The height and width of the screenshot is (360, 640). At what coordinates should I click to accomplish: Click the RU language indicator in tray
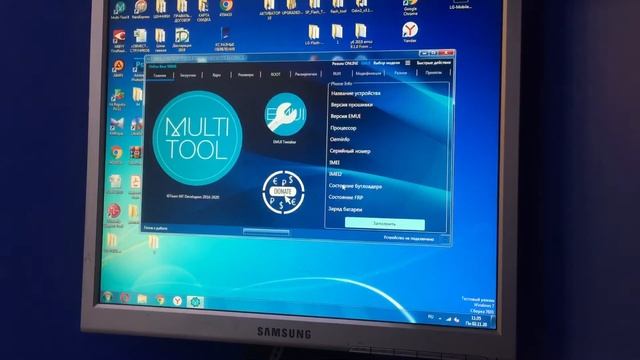coord(430,316)
